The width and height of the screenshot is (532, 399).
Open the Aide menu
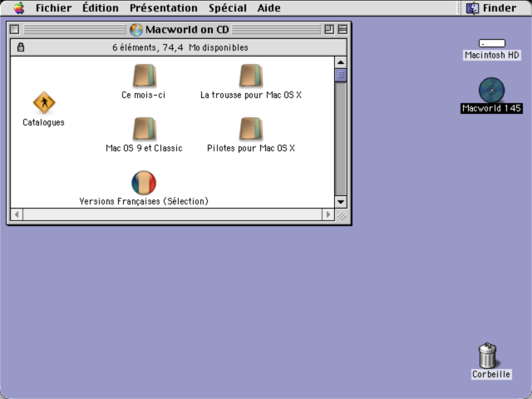(x=268, y=7)
